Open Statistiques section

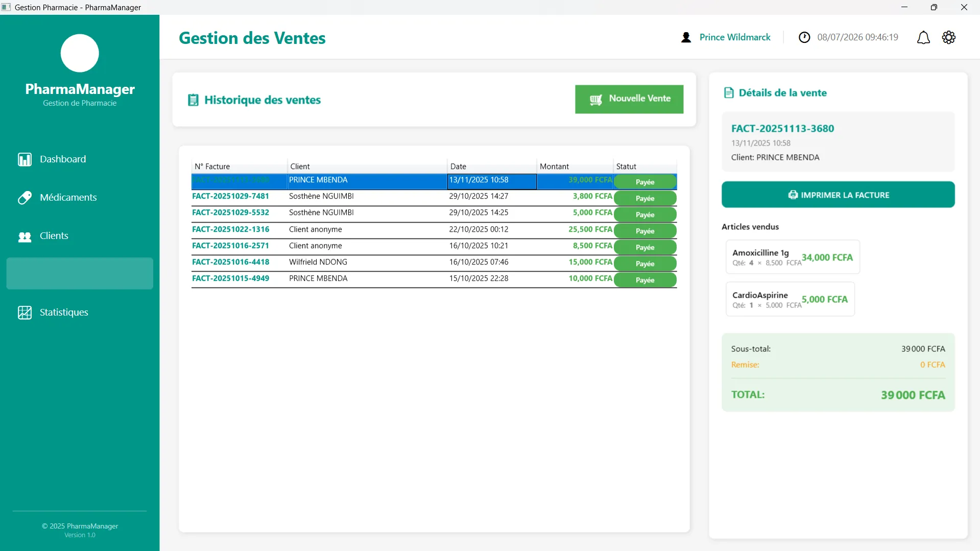(80, 313)
